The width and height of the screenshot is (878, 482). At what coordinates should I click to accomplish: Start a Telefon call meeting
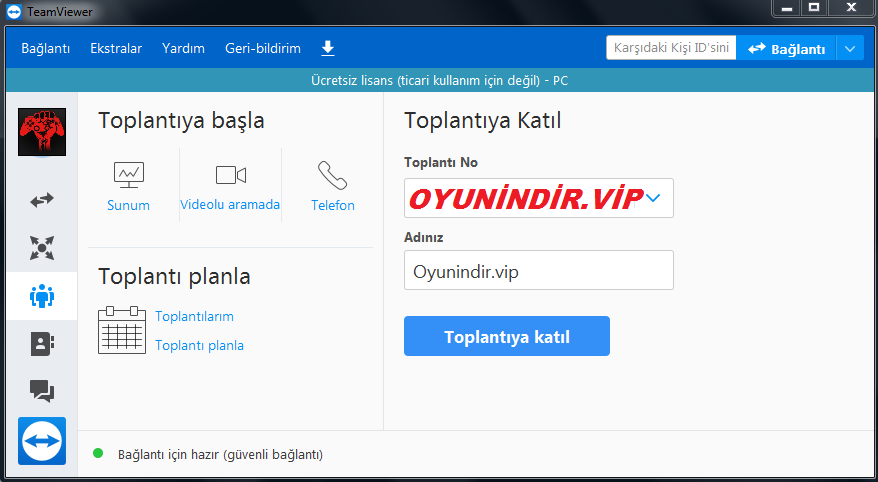tap(332, 186)
